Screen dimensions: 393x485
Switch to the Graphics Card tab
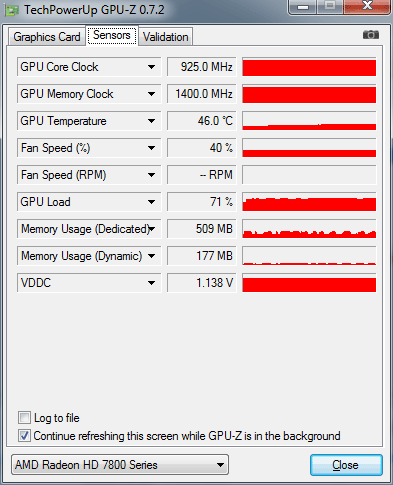(x=47, y=37)
